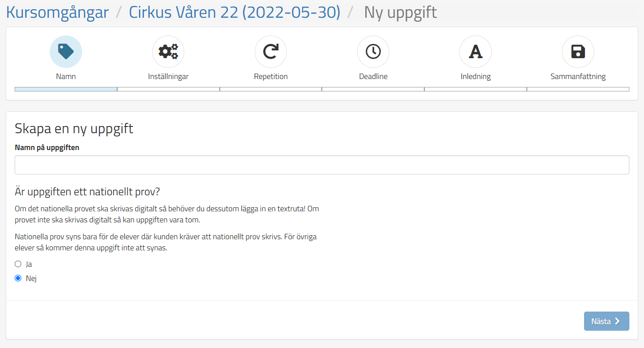This screenshot has height=348, width=644.
Task: Open the Kursomgångar breadcrumb link
Action: click(57, 12)
